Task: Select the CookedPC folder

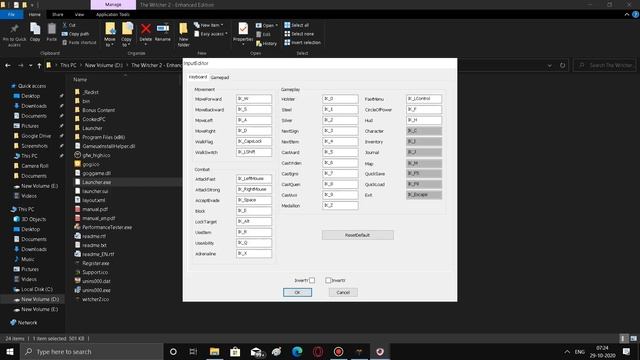Action: click(94, 119)
